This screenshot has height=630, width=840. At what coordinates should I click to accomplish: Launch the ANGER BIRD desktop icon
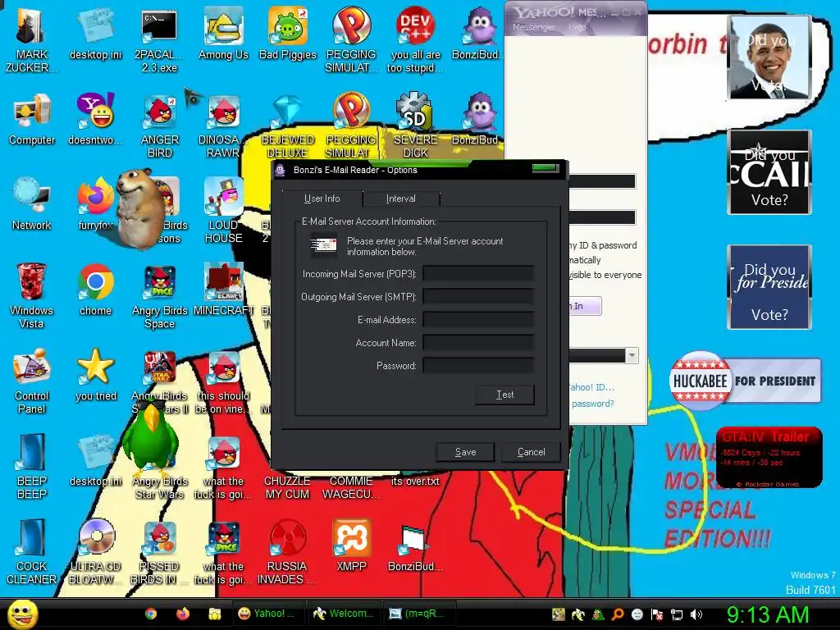point(160,125)
